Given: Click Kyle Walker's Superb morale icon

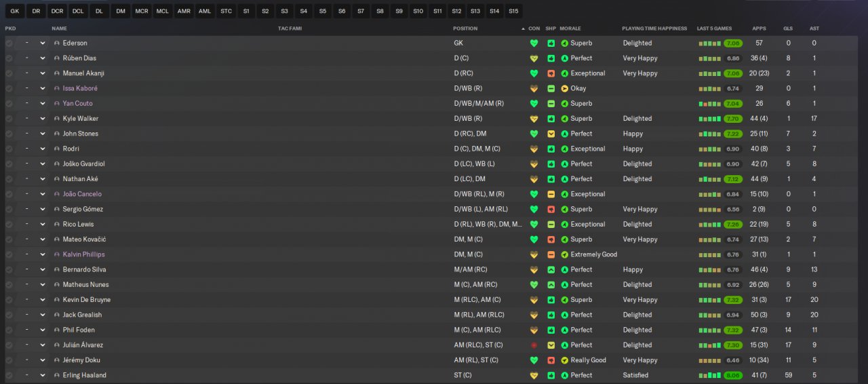Looking at the screenshot, I should click(564, 119).
